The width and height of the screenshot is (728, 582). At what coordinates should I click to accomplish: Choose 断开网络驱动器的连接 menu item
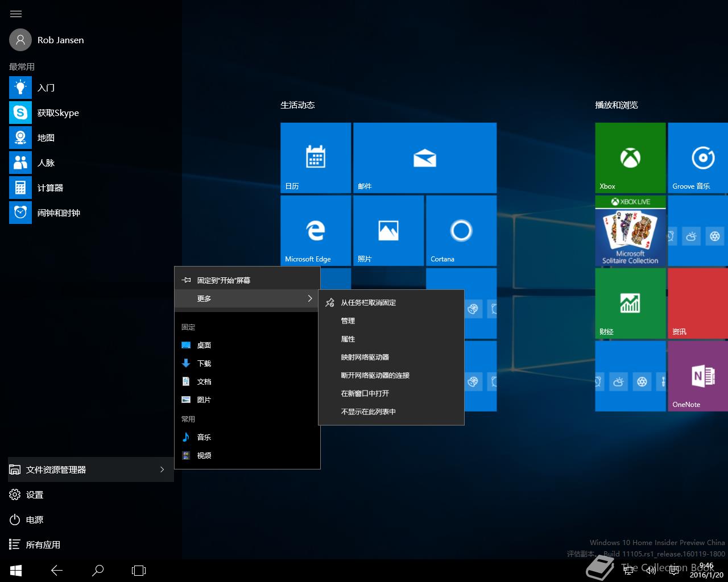391,375
